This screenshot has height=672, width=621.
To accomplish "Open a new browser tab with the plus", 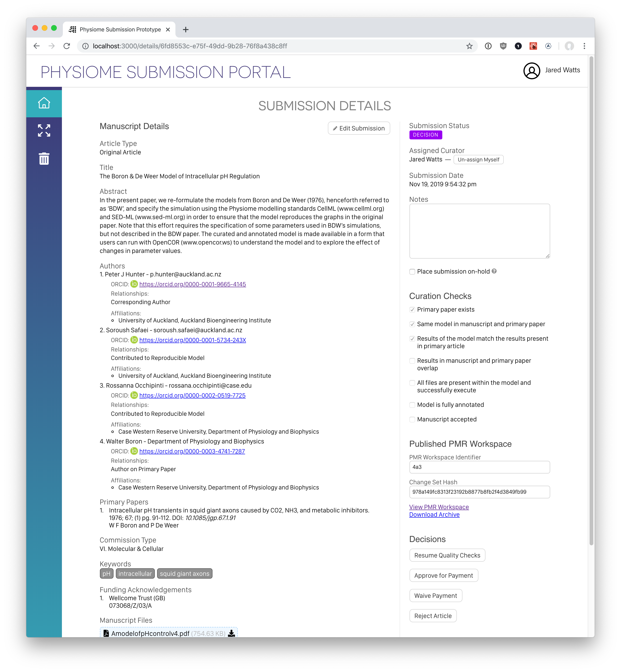I will tap(186, 30).
